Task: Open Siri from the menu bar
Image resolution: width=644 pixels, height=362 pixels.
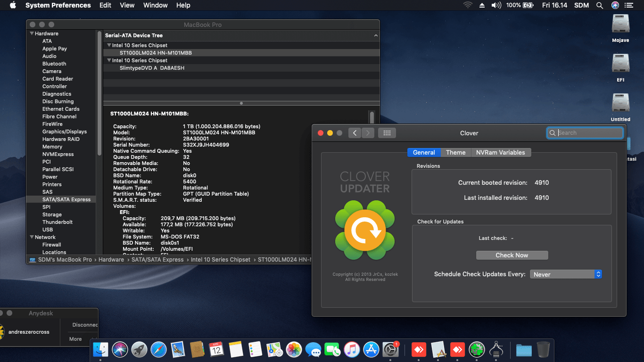Action: coord(615,5)
